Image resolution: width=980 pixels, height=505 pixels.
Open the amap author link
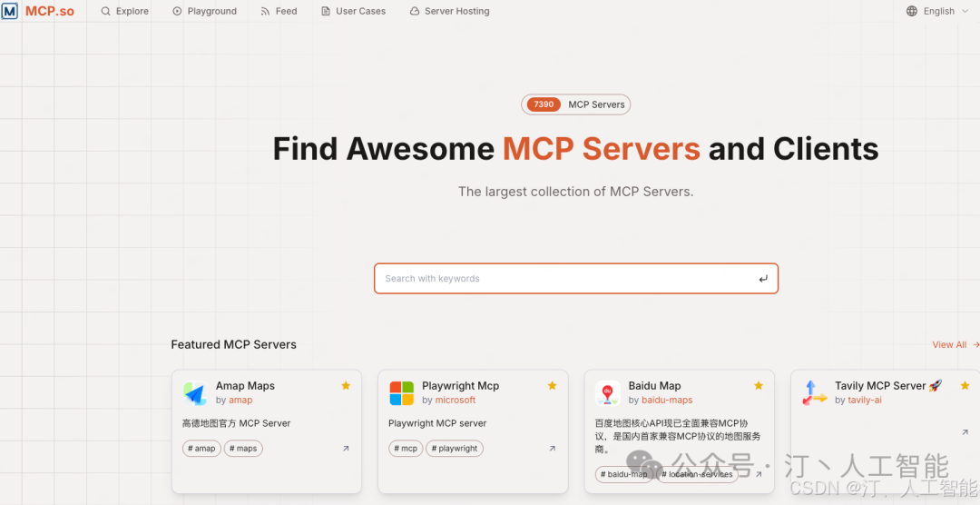coord(240,400)
